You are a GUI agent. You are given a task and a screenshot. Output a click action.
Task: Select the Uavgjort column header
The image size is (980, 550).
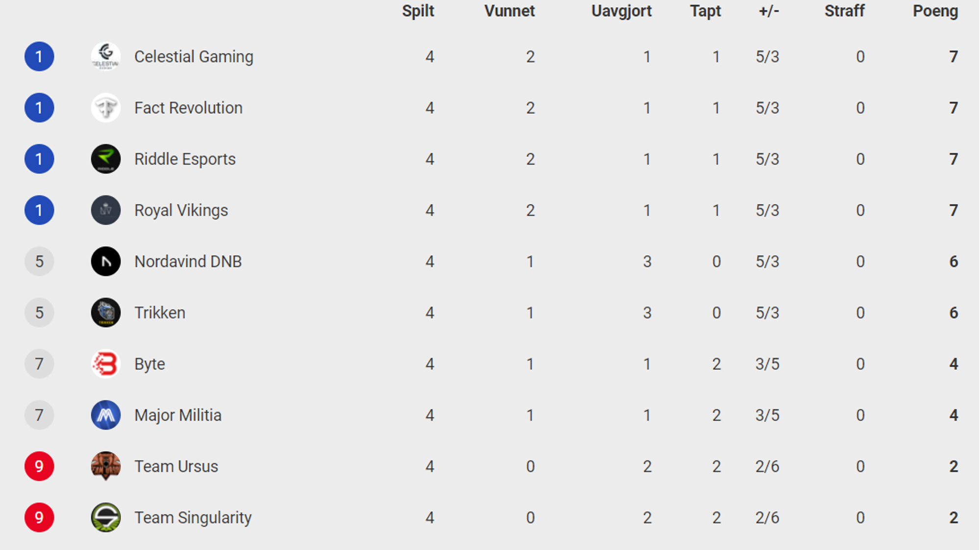(621, 11)
